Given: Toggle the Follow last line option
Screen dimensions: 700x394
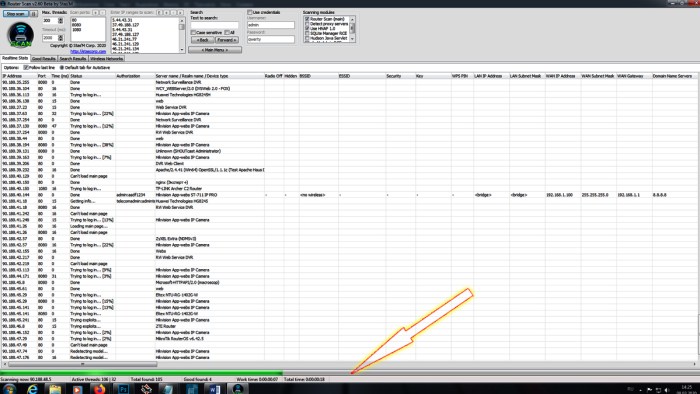Looking at the screenshot, I should tap(26, 68).
